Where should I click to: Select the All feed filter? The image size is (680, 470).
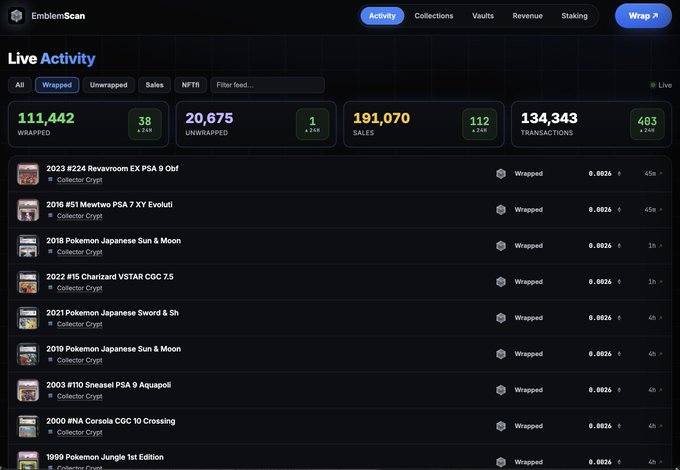tap(20, 85)
